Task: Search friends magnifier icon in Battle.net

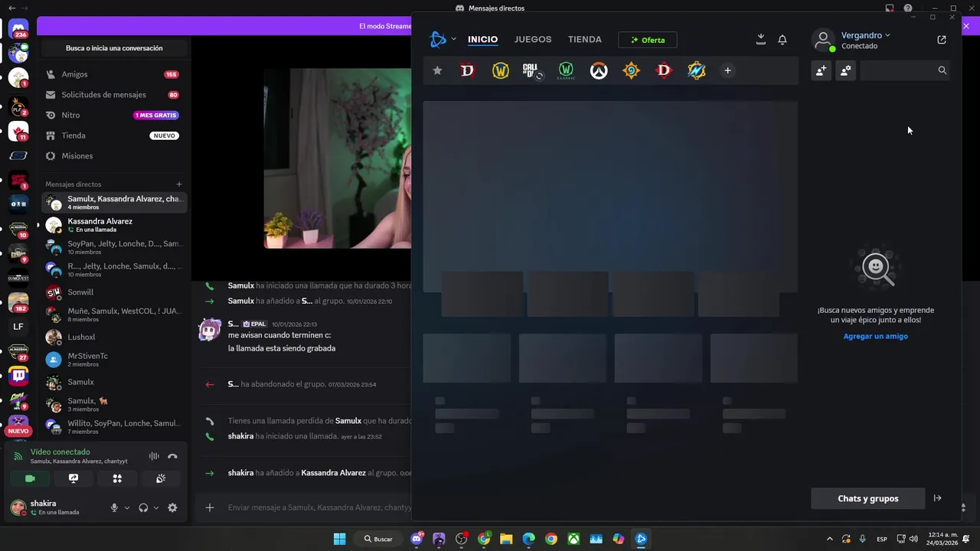Action: (x=942, y=70)
